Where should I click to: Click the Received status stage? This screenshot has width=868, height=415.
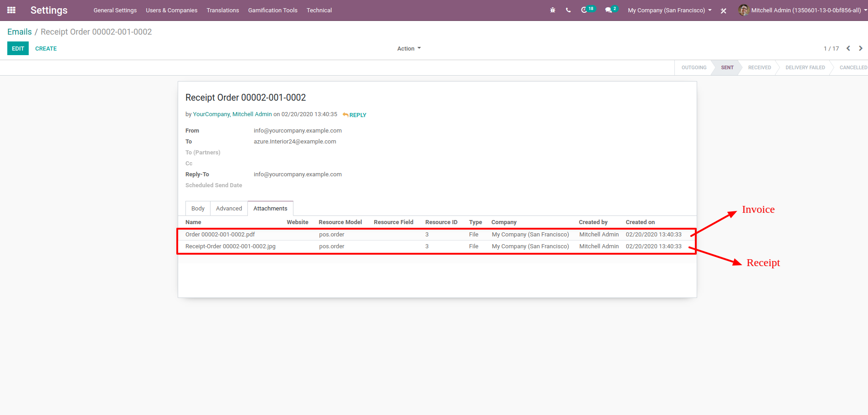pyautogui.click(x=760, y=67)
